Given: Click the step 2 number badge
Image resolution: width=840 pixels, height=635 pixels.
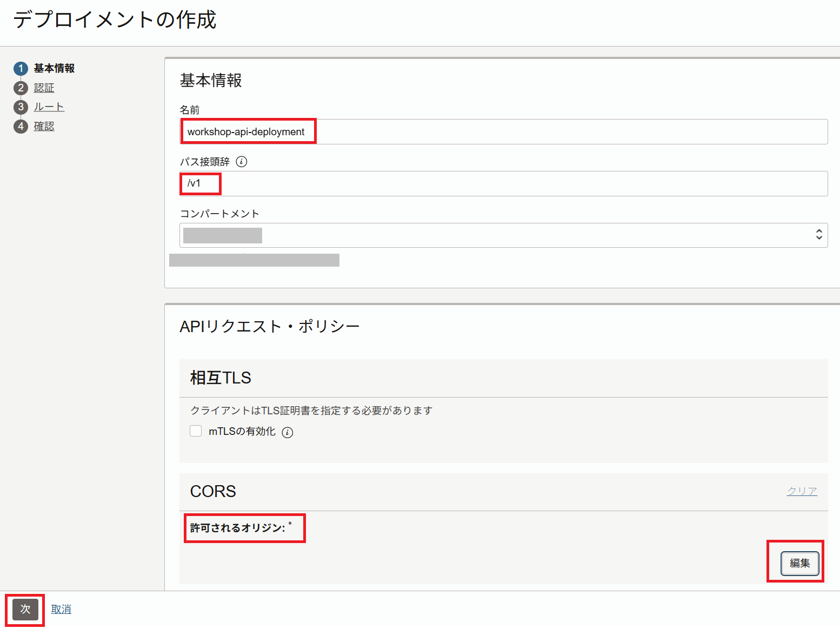Looking at the screenshot, I should coord(21,88).
